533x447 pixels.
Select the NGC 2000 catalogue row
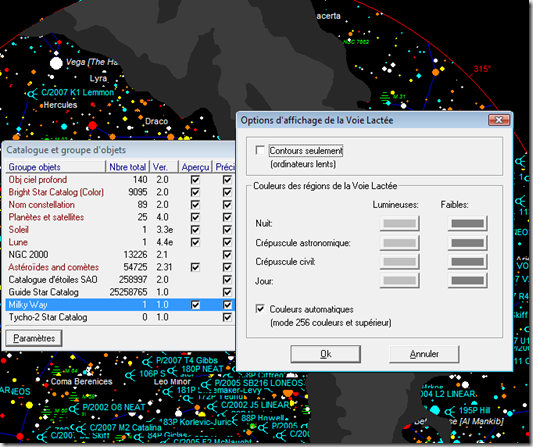click(120, 255)
